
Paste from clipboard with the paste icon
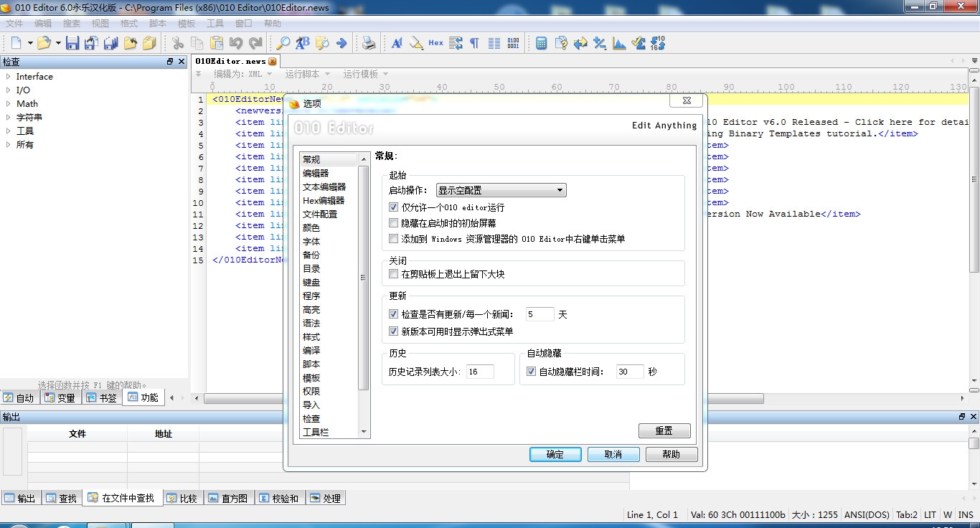pos(217,43)
